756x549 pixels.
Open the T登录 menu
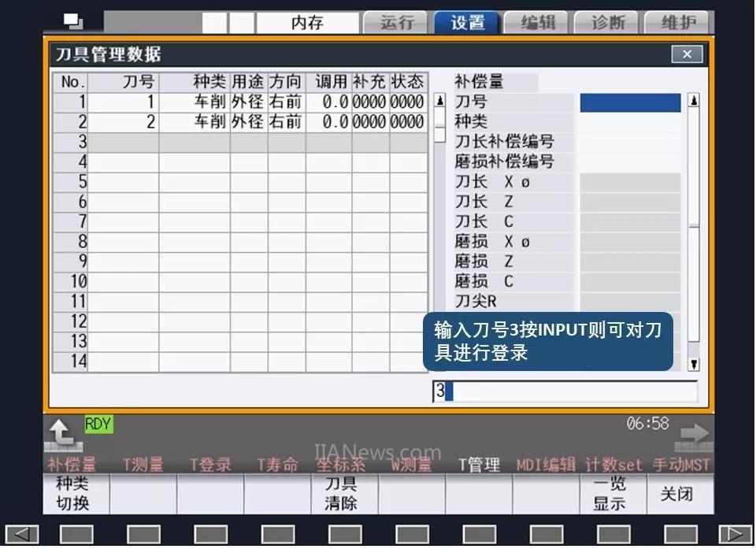[210, 465]
